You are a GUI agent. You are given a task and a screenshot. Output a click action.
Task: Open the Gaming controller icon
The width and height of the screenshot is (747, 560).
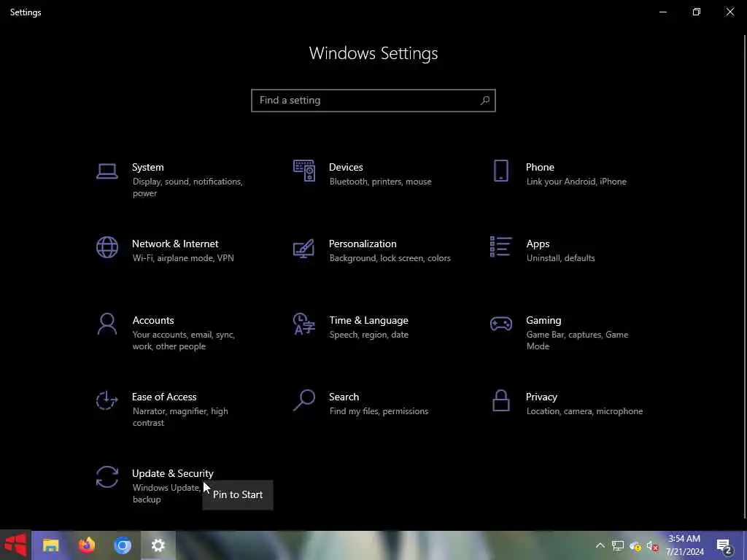(500, 324)
